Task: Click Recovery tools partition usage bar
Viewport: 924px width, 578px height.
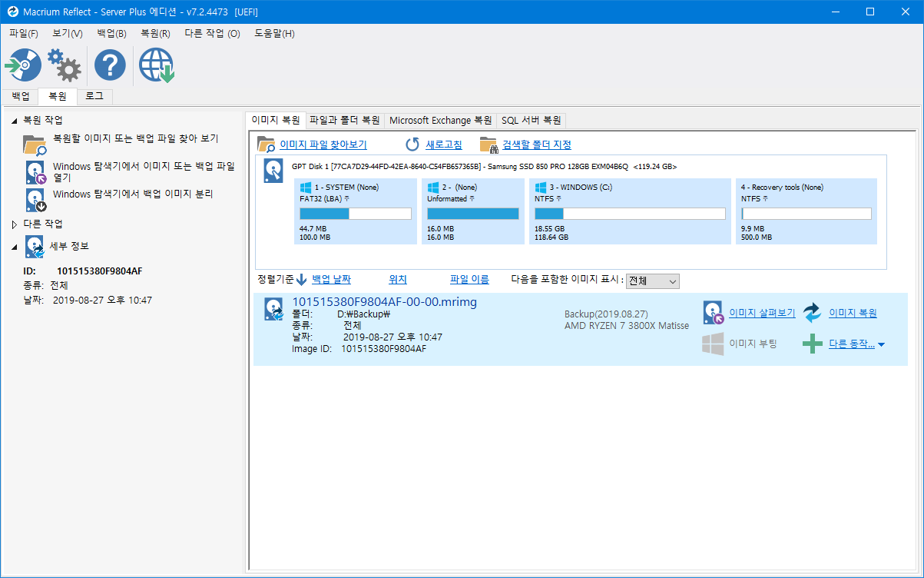Action: 806,214
